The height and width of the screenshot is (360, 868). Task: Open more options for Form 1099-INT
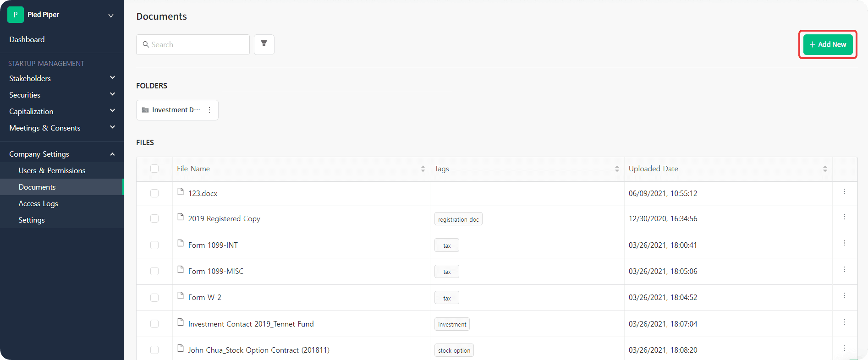[844, 243]
